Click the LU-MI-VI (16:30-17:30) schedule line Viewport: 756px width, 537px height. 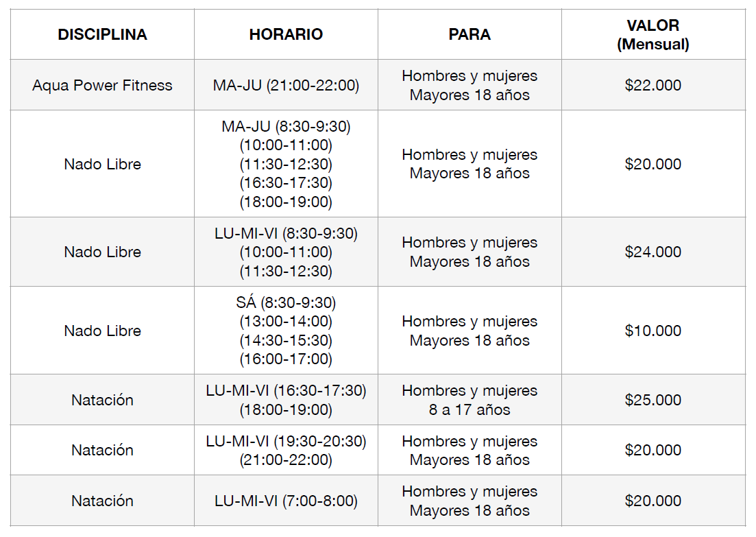(286, 391)
